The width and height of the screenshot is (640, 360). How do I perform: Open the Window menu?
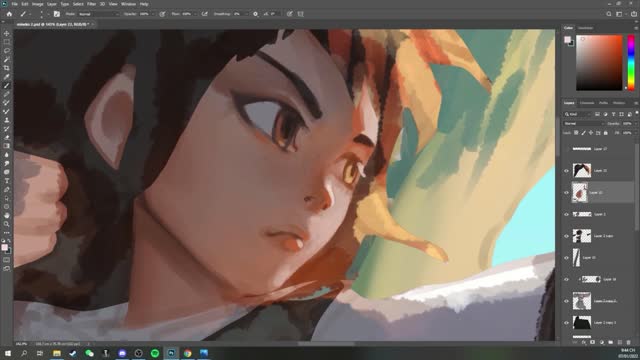click(x=128, y=4)
